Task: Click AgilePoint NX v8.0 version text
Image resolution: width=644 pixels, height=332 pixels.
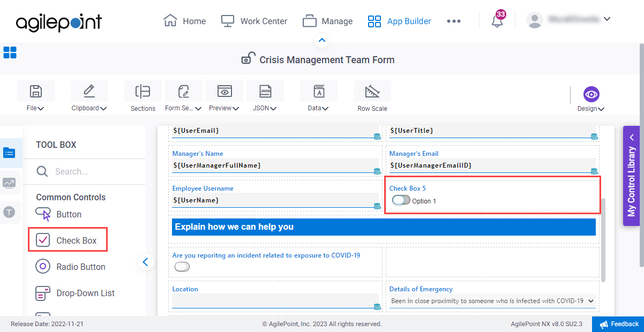Action: point(545,324)
